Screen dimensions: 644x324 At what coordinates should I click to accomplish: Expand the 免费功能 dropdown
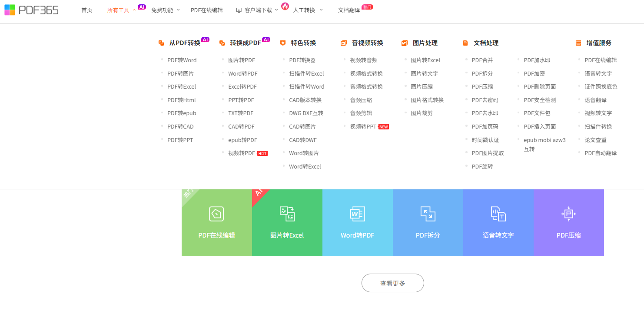coord(165,10)
